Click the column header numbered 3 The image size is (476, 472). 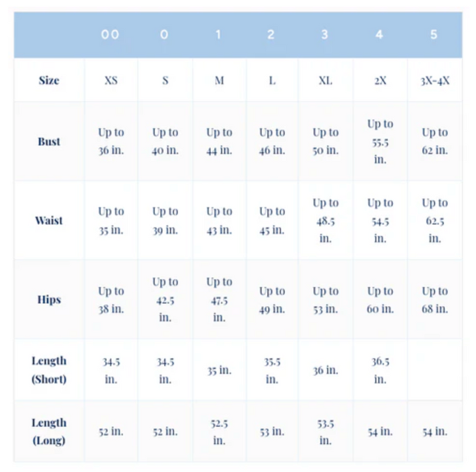[325, 35]
